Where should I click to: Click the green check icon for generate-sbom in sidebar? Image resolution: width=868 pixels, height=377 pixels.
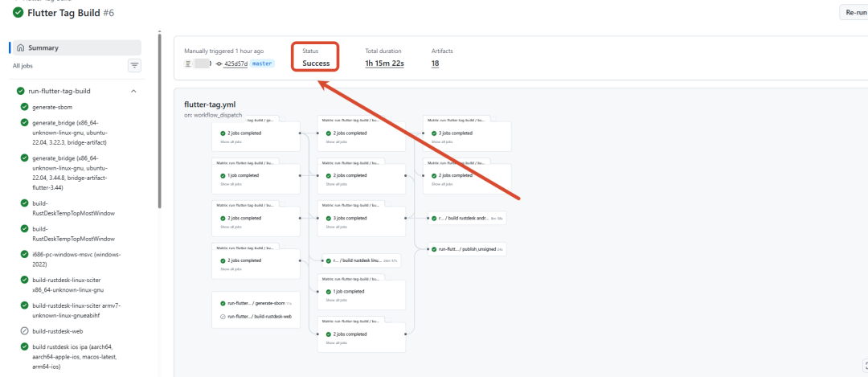[24, 107]
